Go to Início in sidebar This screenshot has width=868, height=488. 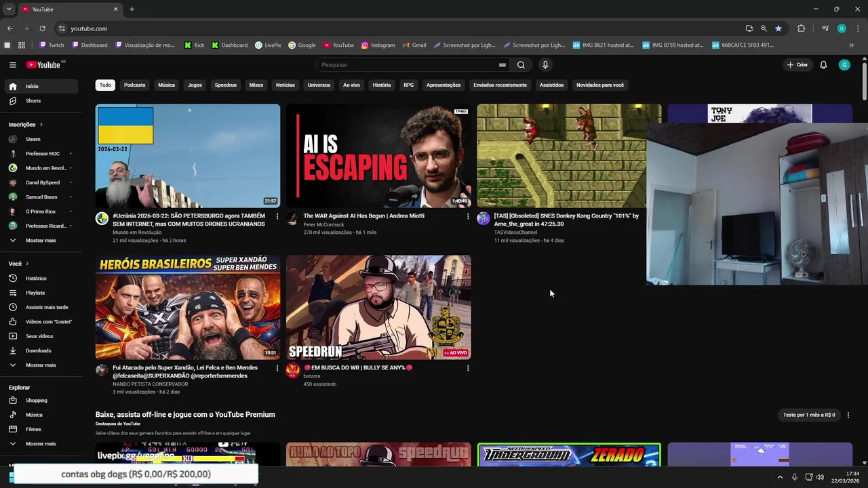pyautogui.click(x=42, y=86)
